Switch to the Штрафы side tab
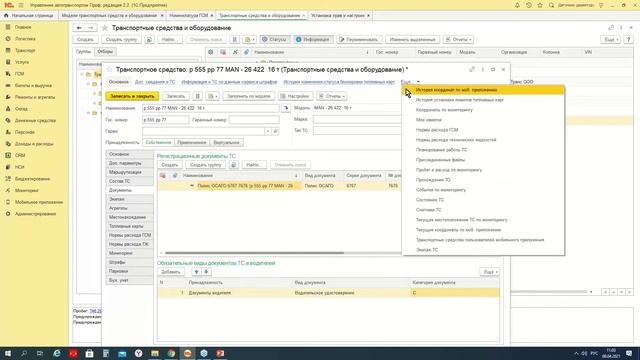The image size is (640, 360). 130,262
